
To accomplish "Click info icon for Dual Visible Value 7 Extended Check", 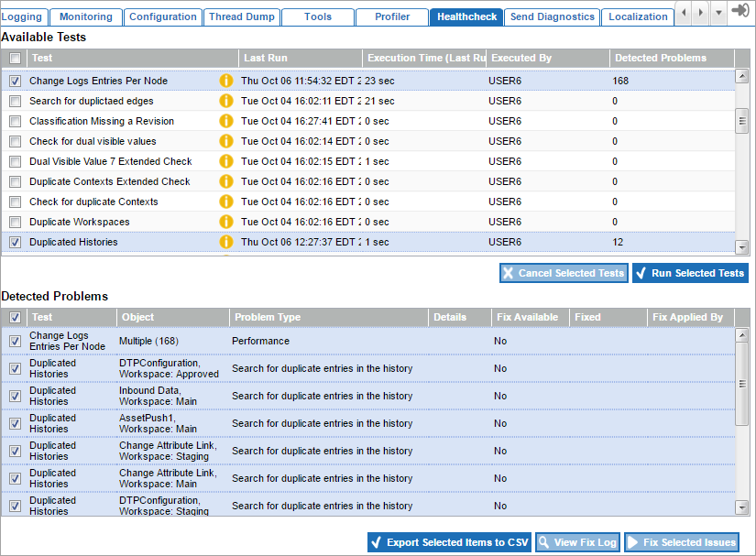I will pos(226,161).
